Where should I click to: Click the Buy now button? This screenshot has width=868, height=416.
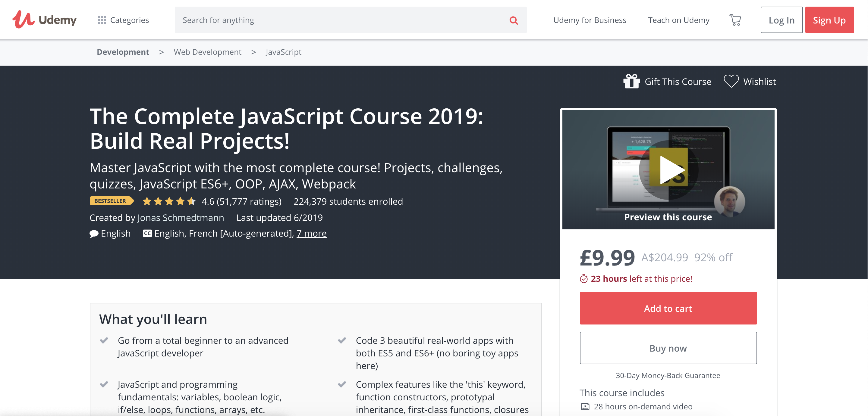tap(668, 348)
